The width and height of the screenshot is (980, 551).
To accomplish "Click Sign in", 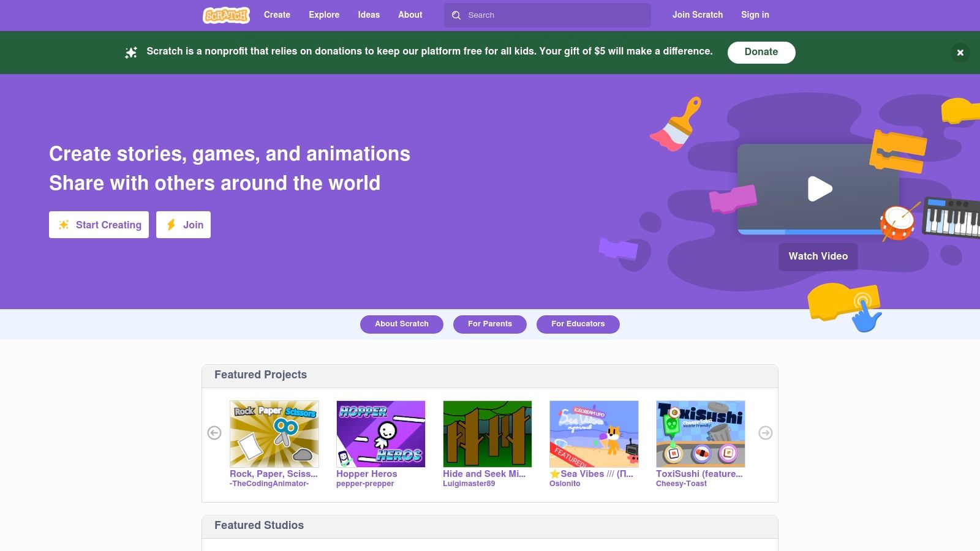I will (755, 15).
